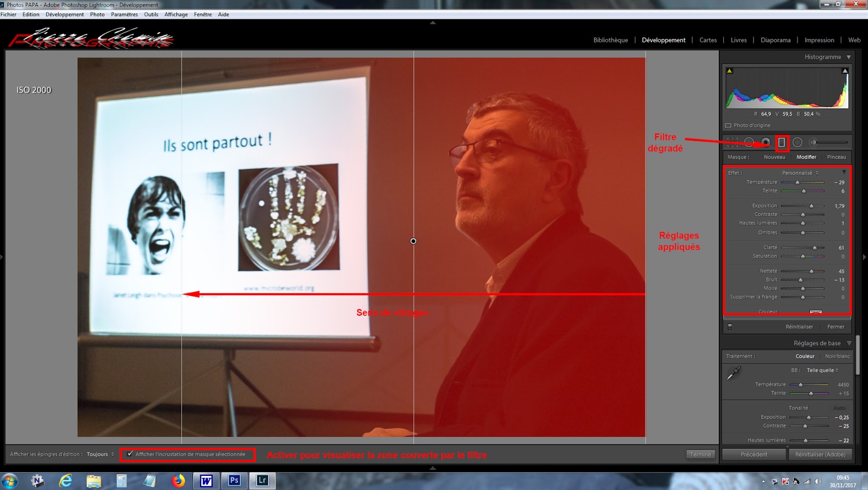Select the graduated filter tool
Screen dimensions: 868x490
click(782, 142)
